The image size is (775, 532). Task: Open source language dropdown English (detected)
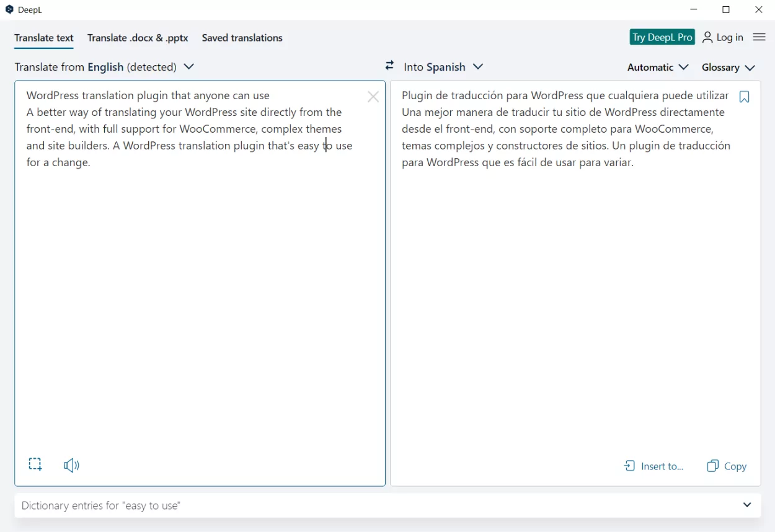(x=104, y=67)
